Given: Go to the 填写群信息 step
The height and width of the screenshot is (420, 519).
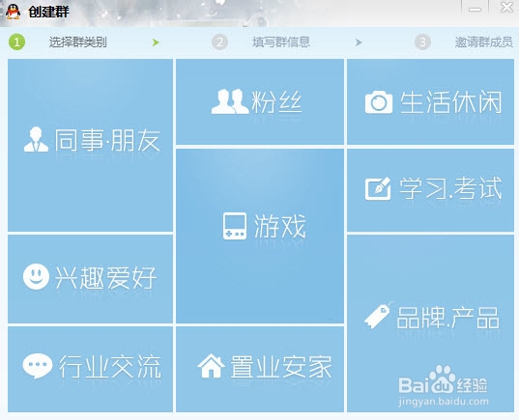Looking at the screenshot, I should (x=281, y=42).
